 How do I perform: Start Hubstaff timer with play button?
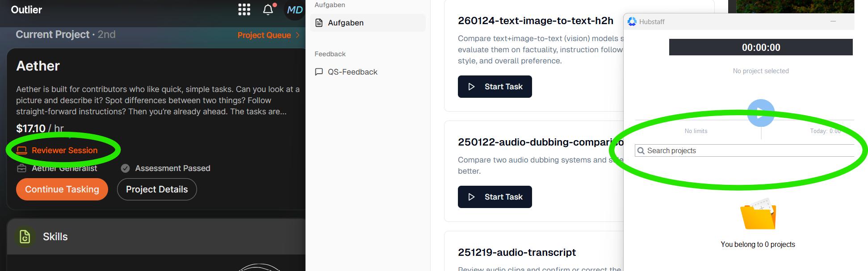761,113
